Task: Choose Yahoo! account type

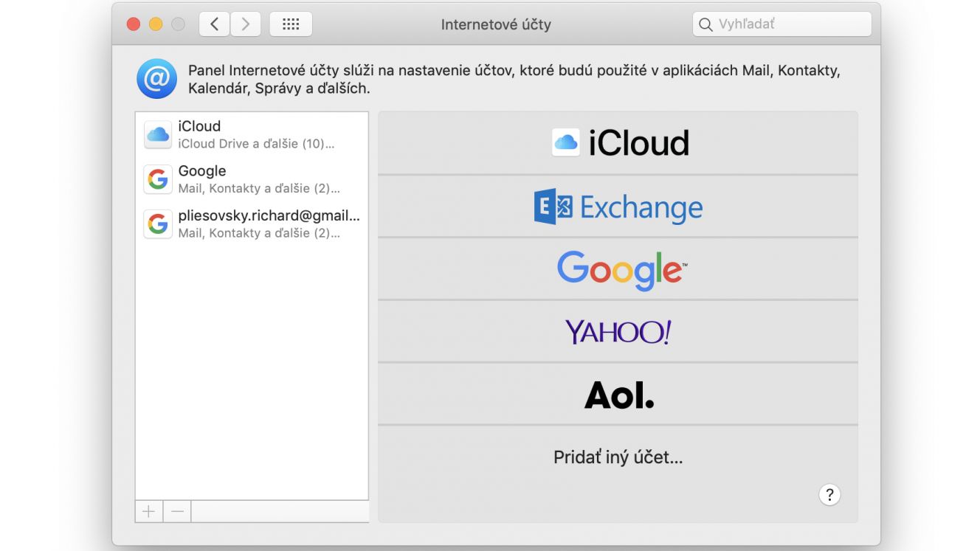Action: (x=618, y=332)
